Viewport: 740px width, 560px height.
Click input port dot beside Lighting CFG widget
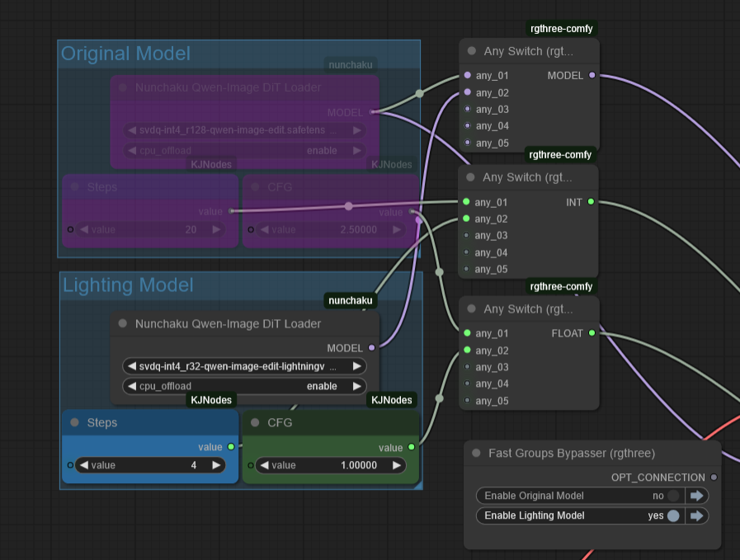tap(251, 465)
